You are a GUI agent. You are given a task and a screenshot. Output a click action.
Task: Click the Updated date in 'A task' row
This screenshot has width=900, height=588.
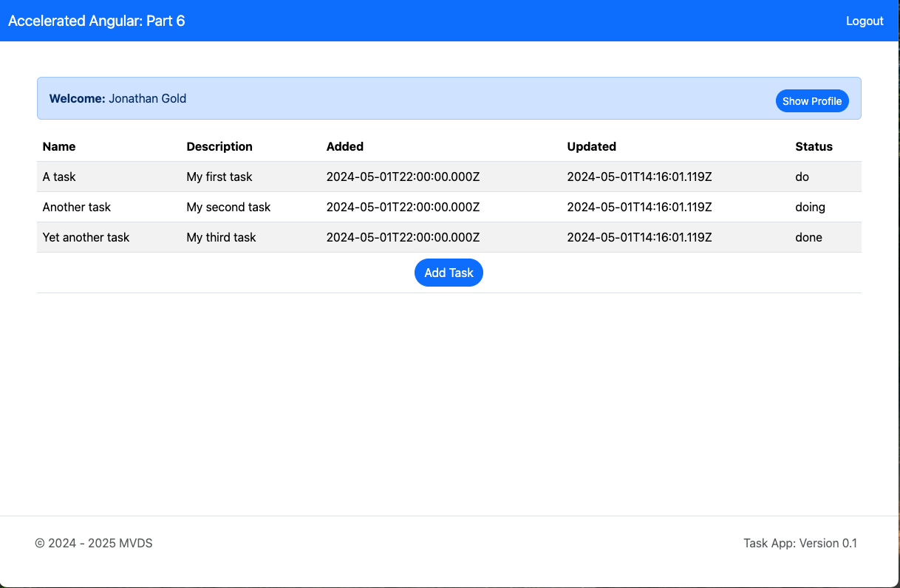tap(640, 177)
